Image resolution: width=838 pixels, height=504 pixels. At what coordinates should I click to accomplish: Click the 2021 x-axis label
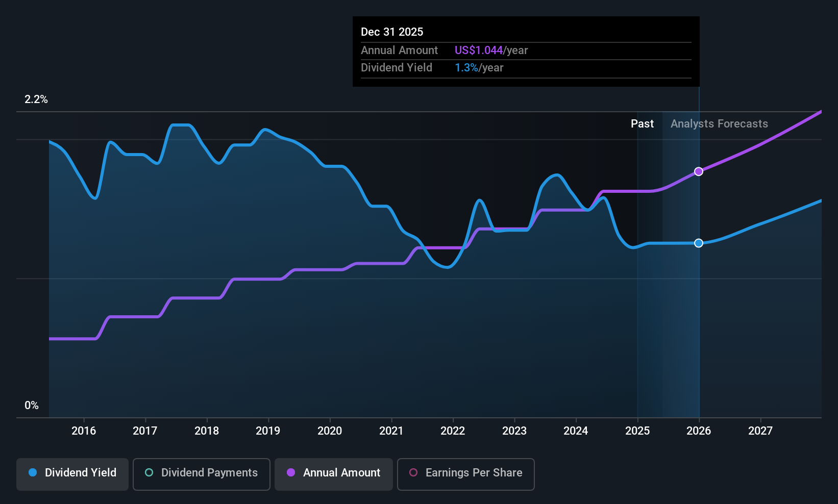pyautogui.click(x=391, y=431)
